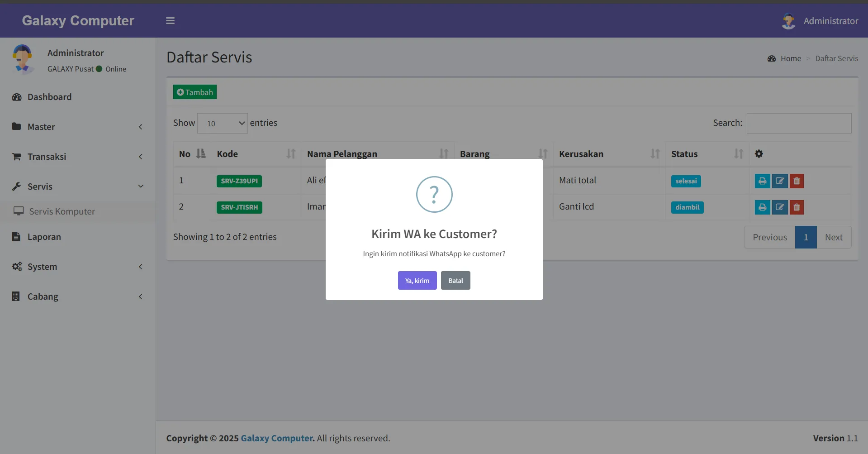Click the Laporan document icon
Viewport: 868px width, 454px height.
(16, 236)
